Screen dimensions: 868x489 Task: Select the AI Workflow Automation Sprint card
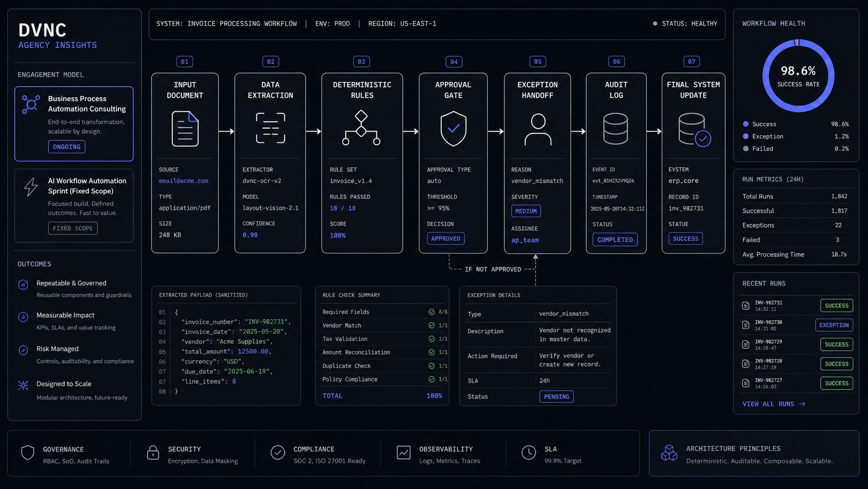click(x=74, y=205)
